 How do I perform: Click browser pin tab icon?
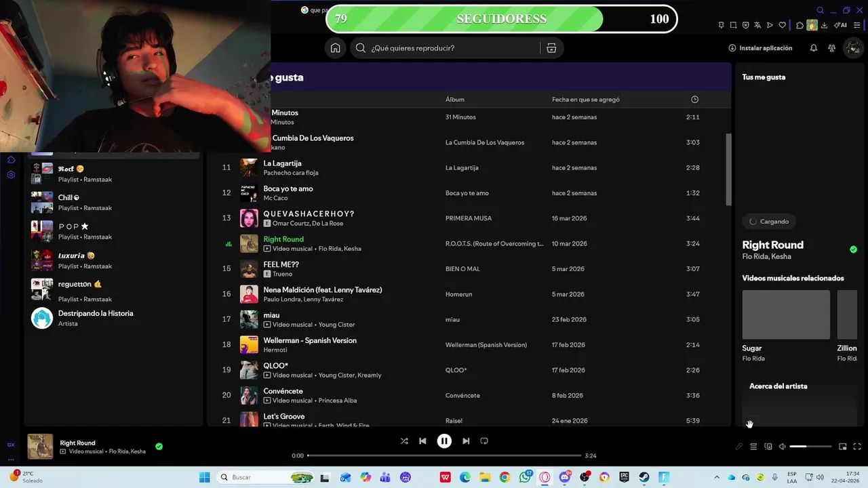[721, 25]
